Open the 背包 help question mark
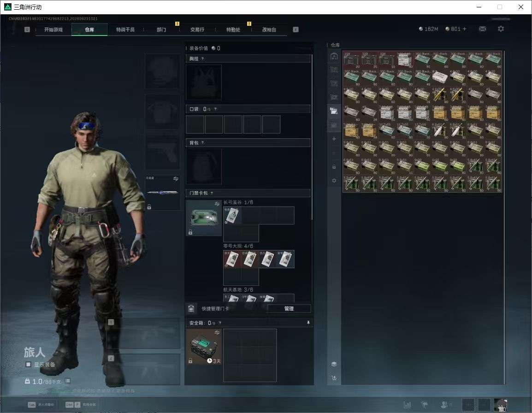 pyautogui.click(x=202, y=142)
